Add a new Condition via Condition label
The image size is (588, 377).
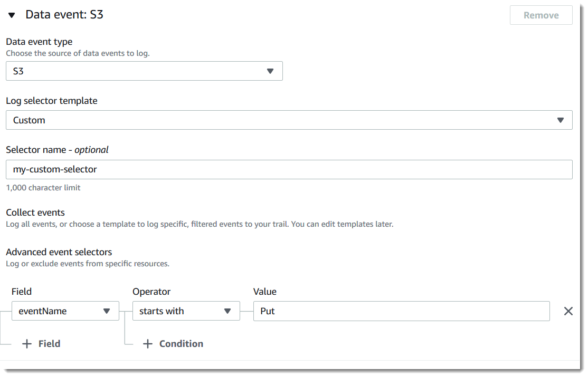pos(181,344)
